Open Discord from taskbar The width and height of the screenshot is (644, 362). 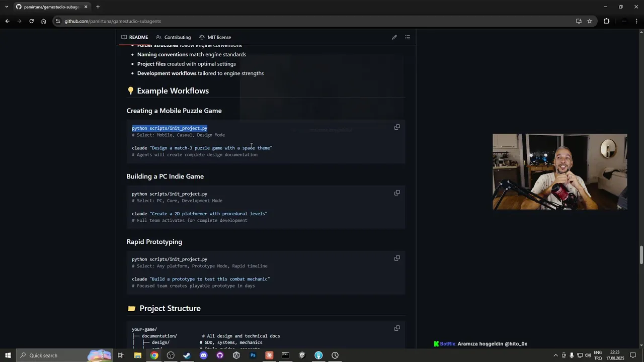tap(203, 355)
